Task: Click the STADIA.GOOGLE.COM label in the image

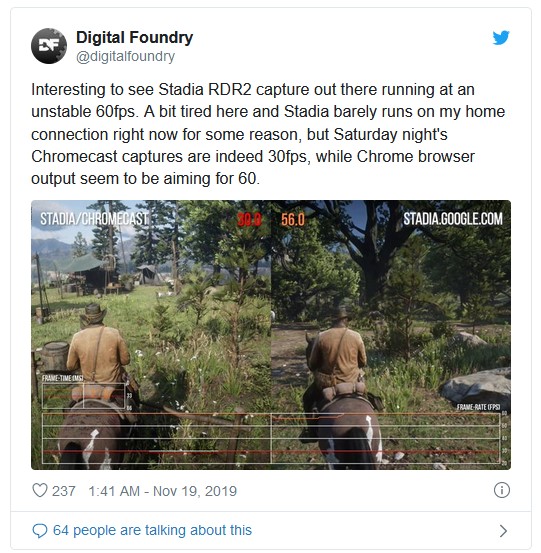Action: 453,219
